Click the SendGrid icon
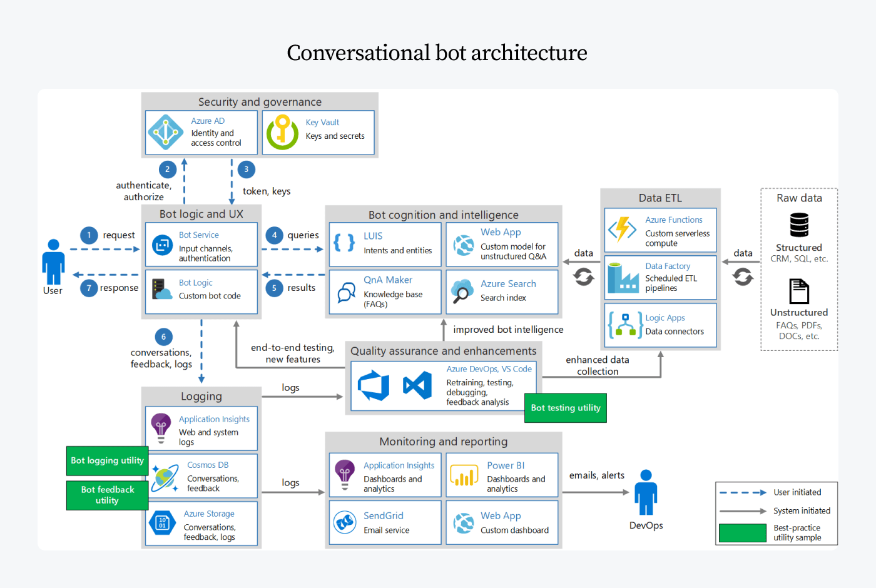This screenshot has height=588, width=876. 345,522
